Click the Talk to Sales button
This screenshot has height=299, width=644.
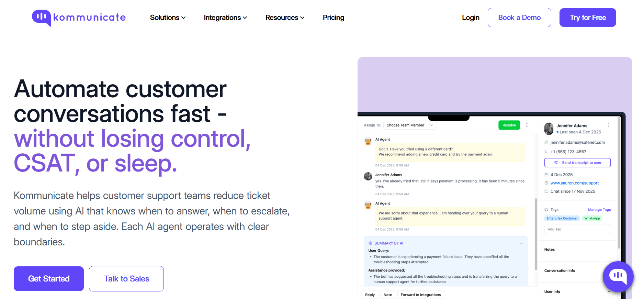[126, 278]
